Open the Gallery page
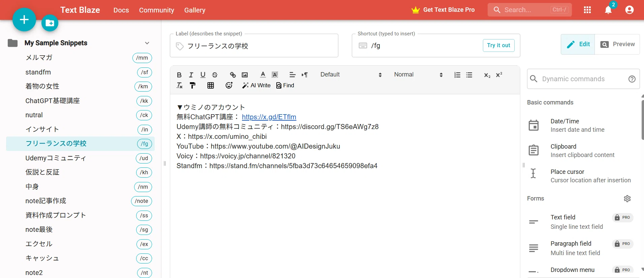Image resolution: width=644 pixels, height=278 pixels. (194, 10)
